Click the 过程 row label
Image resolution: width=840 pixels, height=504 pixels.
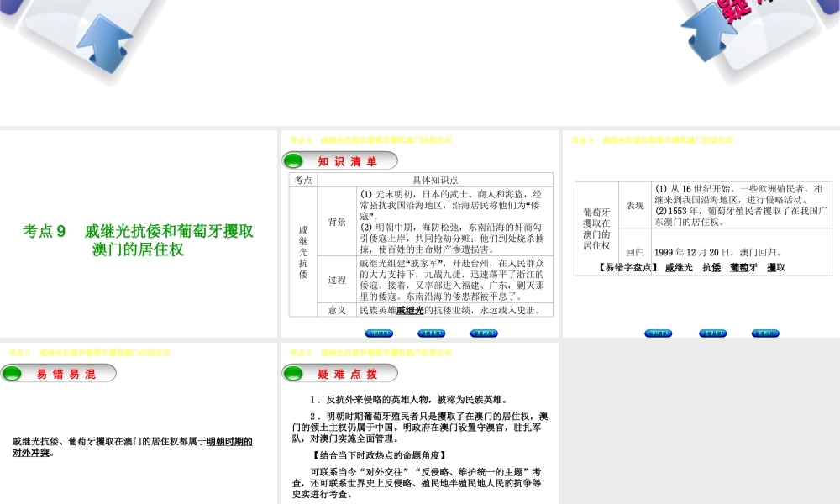pyautogui.click(x=337, y=280)
